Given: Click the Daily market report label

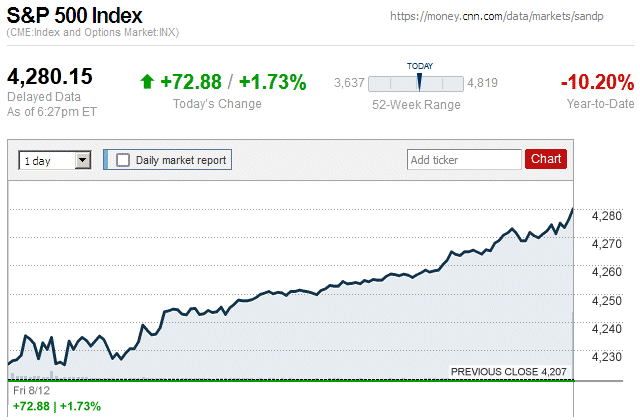Looking at the screenshot, I should point(180,160).
